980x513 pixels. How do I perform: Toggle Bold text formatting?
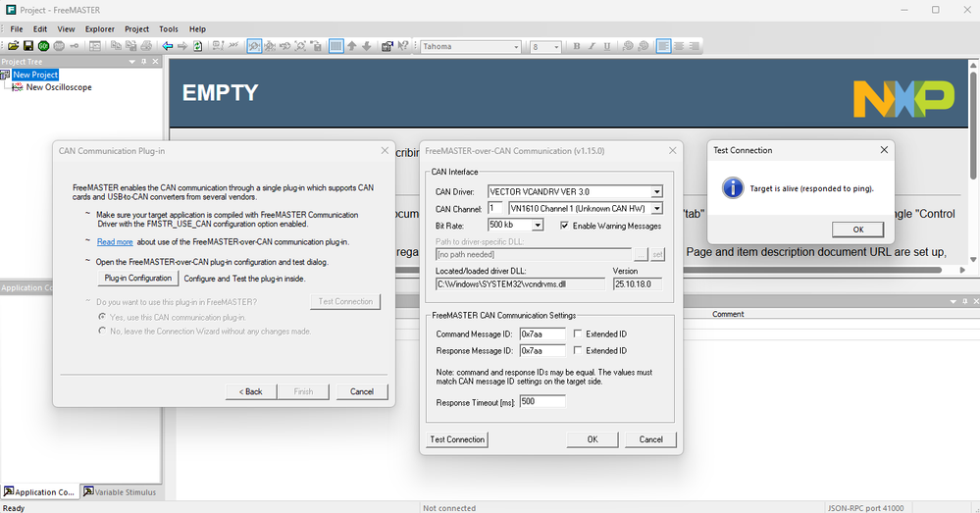[576, 46]
